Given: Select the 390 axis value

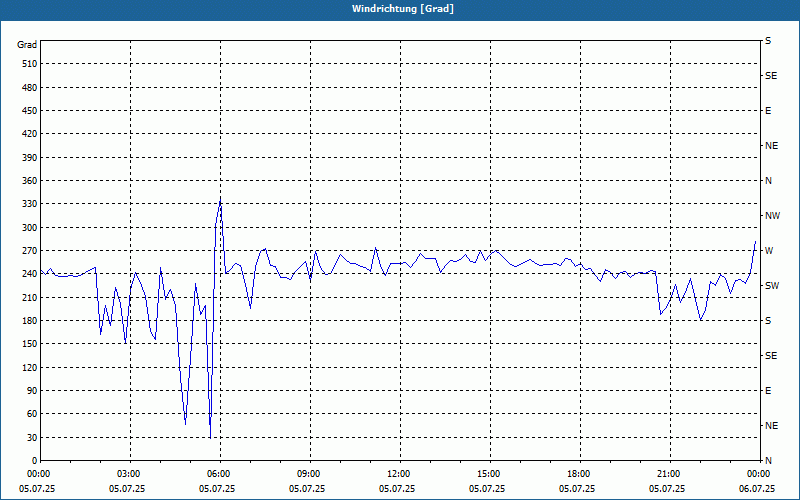Looking at the screenshot, I should [30, 157].
